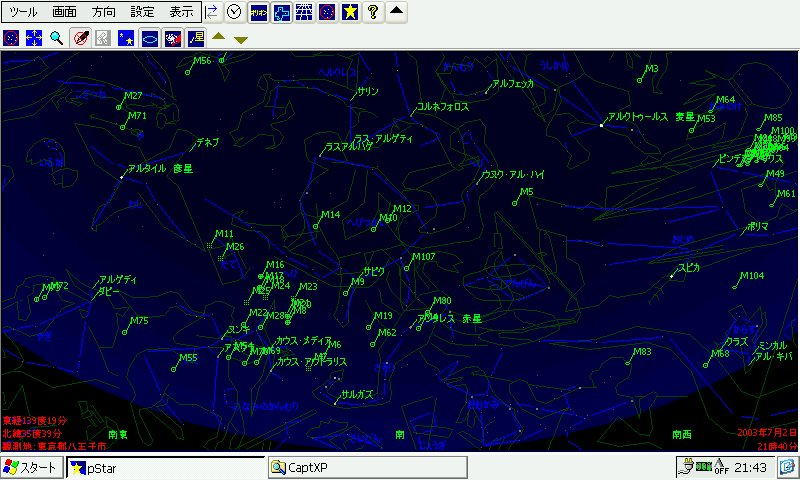Toggle constellation lines display button

(x=281, y=12)
